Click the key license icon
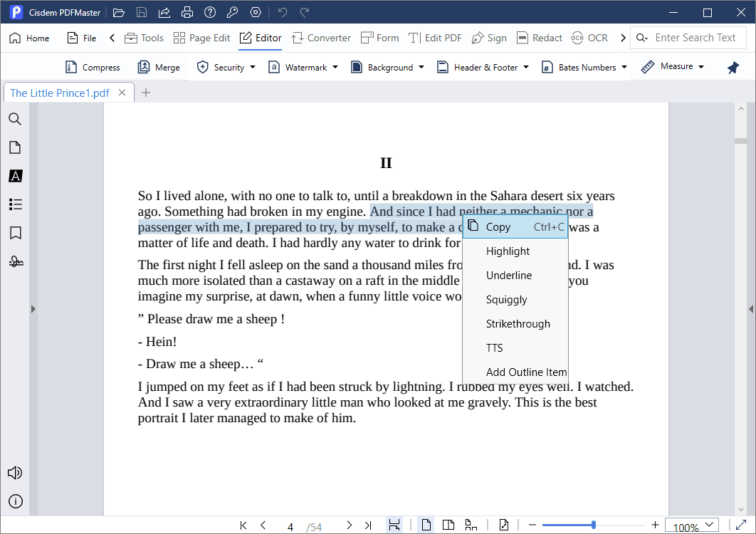 coord(232,13)
